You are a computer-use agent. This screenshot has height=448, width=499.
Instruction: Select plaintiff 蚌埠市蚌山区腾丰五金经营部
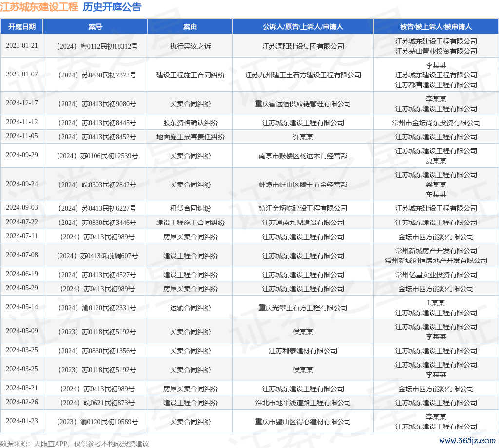(x=303, y=185)
